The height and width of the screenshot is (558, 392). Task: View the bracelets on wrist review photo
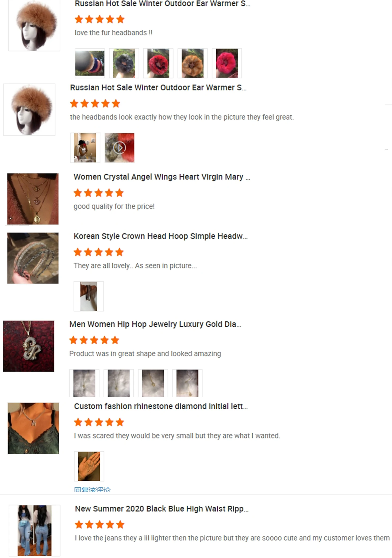click(x=89, y=296)
